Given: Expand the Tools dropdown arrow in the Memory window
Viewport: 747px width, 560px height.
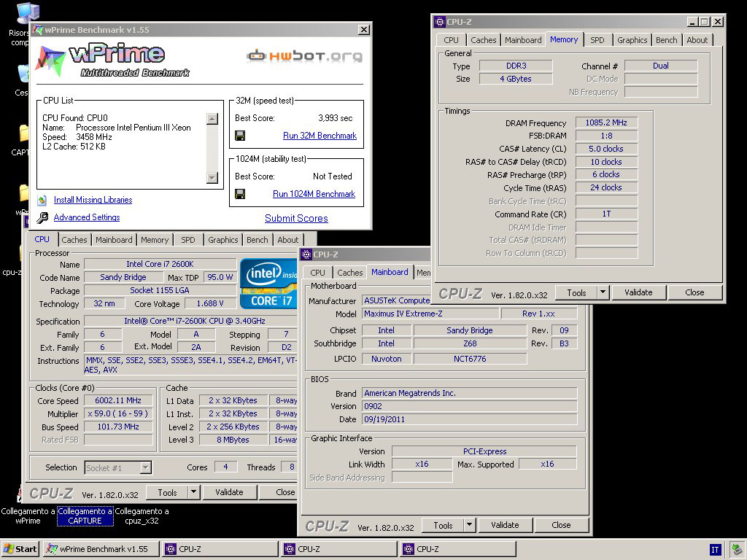Looking at the screenshot, I should tap(603, 292).
